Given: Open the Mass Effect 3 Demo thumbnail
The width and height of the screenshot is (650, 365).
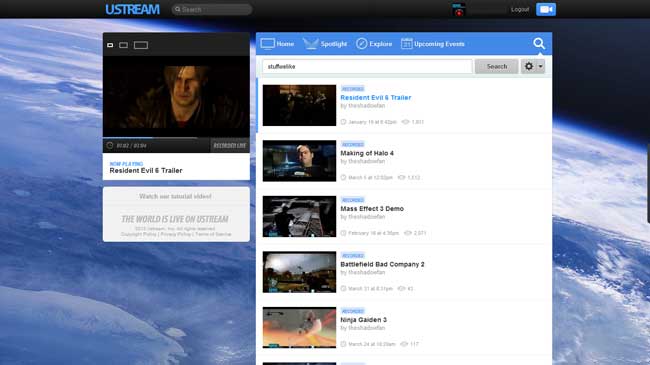Looking at the screenshot, I should 299,217.
